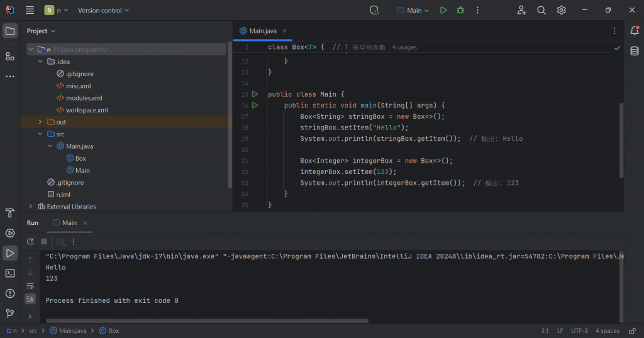Click the green Run button in toolbar
Screen dimensions: 644x338
click(x=443, y=10)
